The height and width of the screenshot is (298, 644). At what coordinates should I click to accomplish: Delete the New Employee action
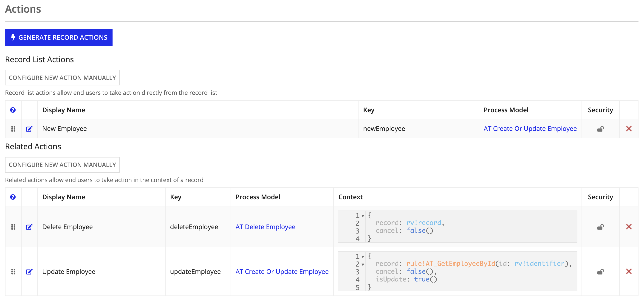tap(629, 129)
